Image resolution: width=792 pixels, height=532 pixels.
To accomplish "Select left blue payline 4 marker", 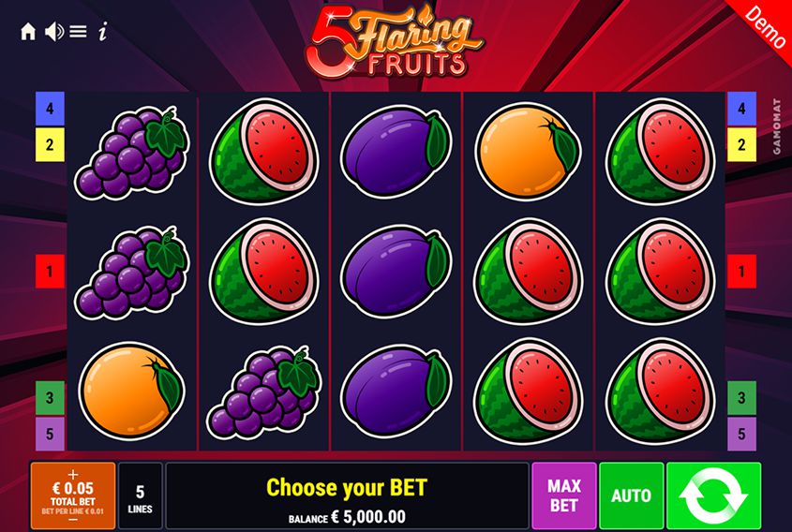I will (x=50, y=108).
